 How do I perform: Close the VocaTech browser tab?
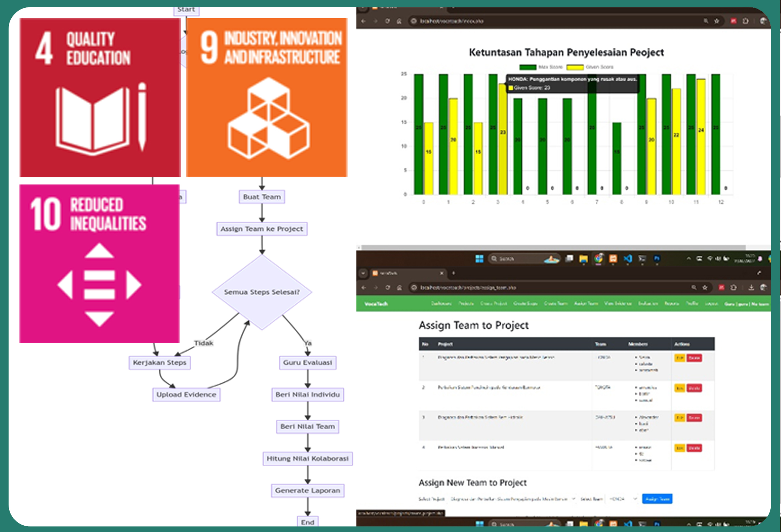(x=442, y=273)
